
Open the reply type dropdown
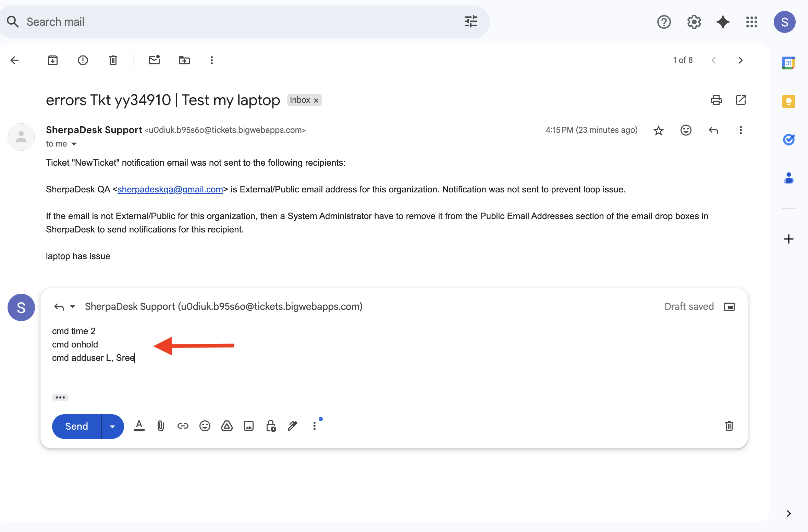pyautogui.click(x=72, y=306)
